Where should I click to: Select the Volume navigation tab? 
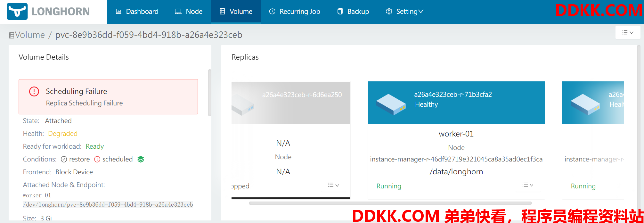(x=236, y=12)
